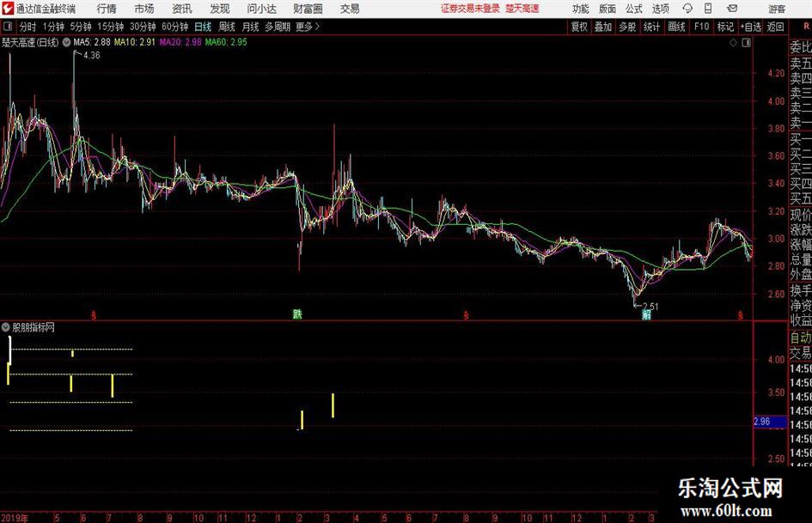Switch to 30分钟 period
The width and height of the screenshot is (812, 523).
(x=143, y=27)
